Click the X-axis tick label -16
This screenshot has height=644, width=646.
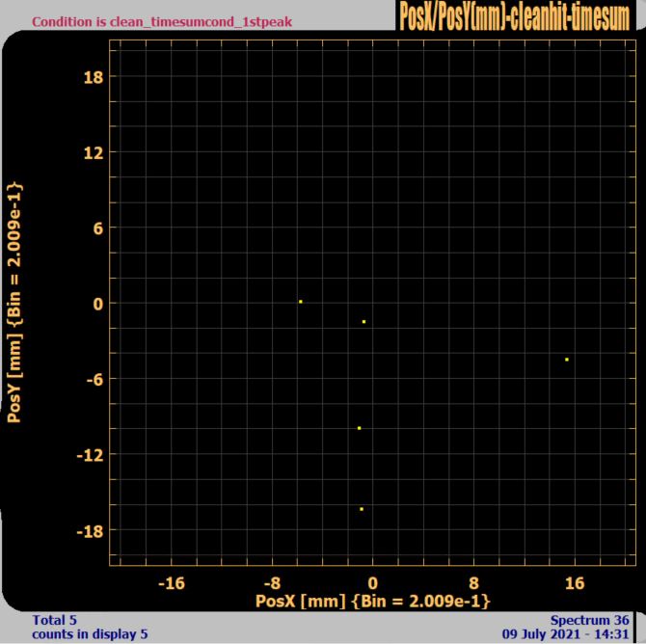click(172, 583)
